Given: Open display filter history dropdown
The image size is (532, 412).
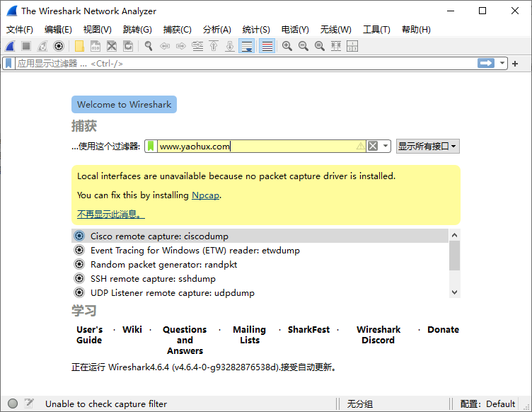Looking at the screenshot, I should (x=502, y=63).
